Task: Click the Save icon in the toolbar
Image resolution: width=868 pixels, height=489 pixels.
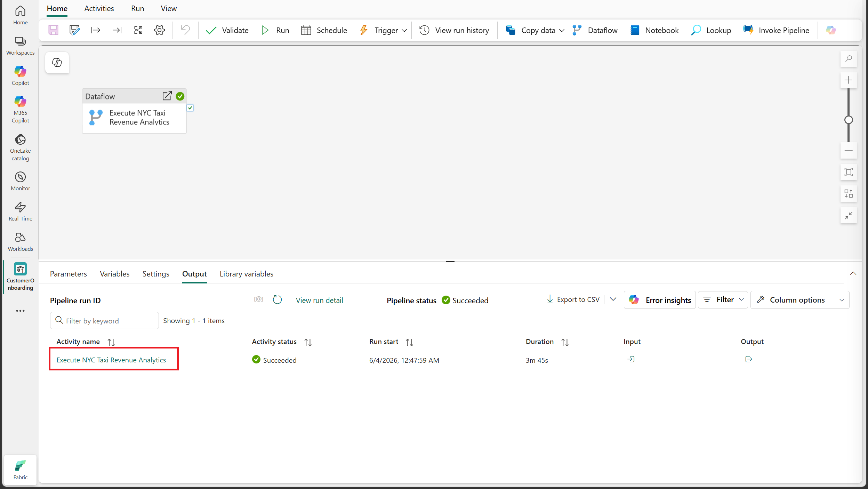Action: 53,30
